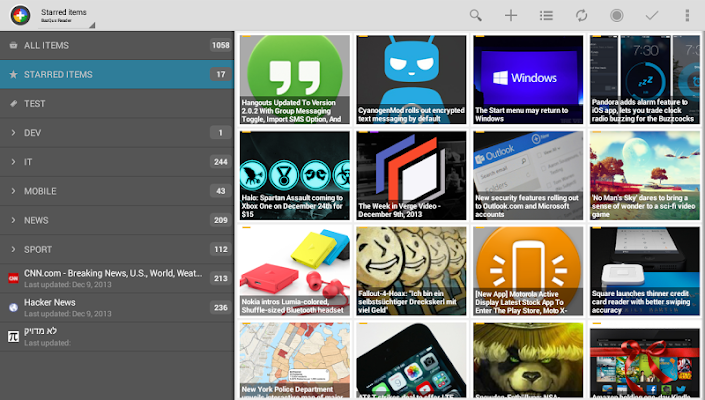
Task: Mark all as read checkmark icon
Action: (x=651, y=16)
